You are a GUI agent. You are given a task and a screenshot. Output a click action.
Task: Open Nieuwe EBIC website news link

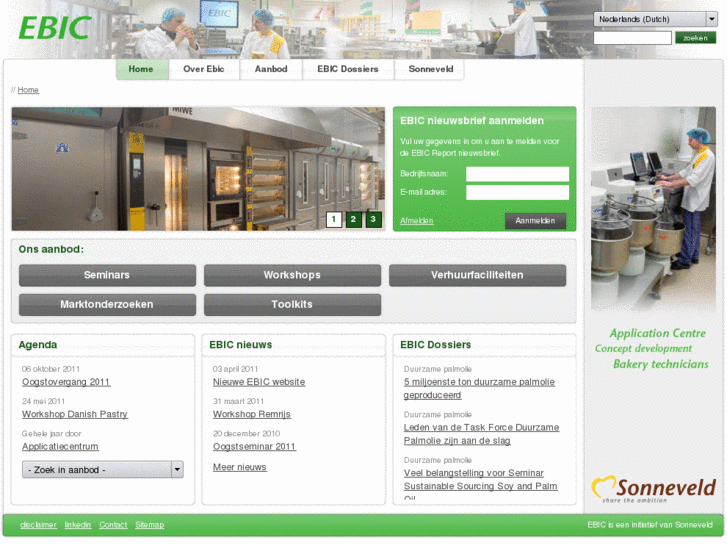point(259,382)
